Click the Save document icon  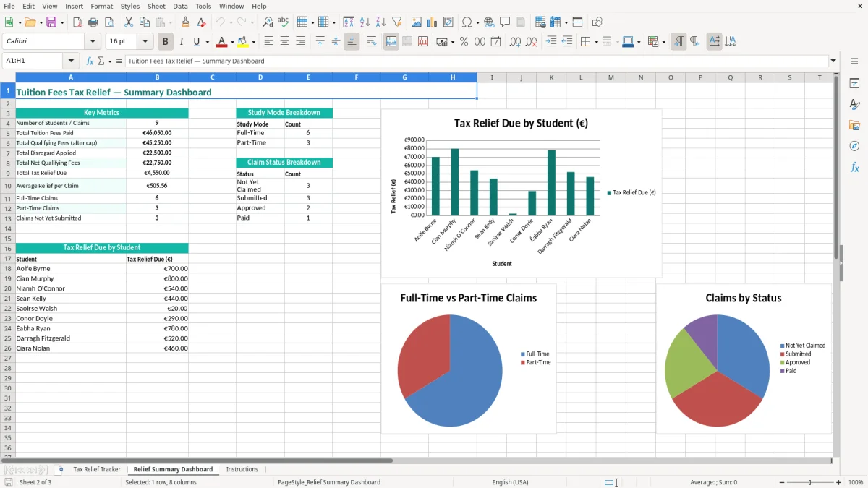(x=51, y=22)
